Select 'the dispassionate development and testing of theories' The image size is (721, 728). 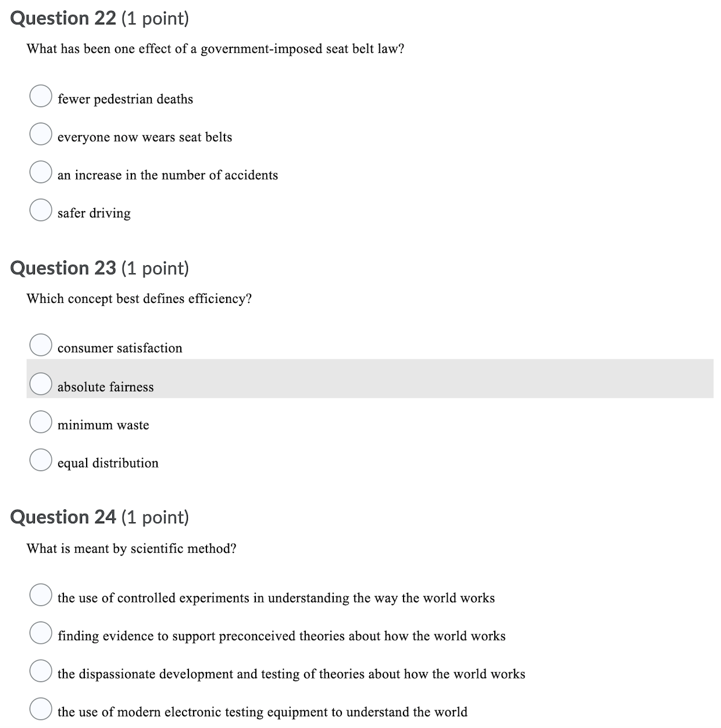coord(40,670)
